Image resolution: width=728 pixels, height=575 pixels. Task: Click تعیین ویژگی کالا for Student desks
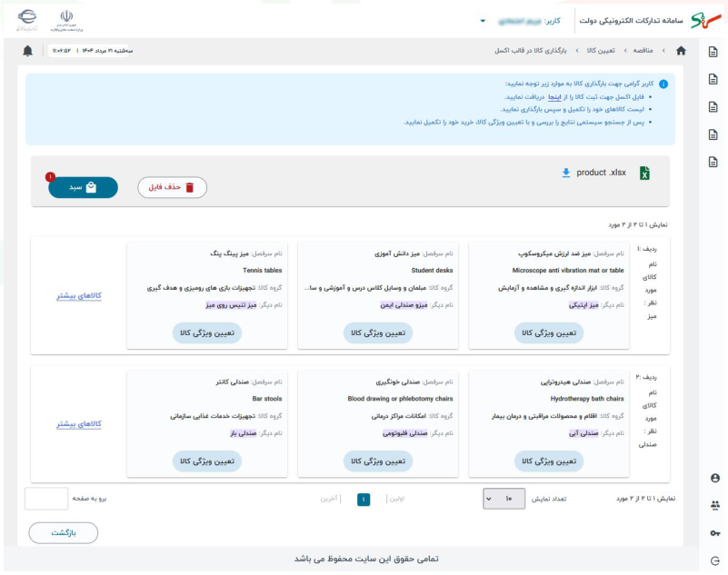(378, 332)
